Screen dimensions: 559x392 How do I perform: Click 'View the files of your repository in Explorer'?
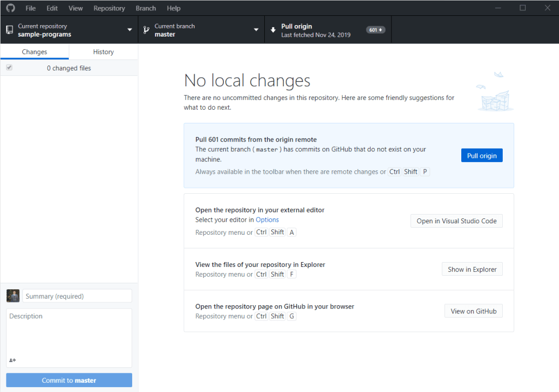[260, 265]
